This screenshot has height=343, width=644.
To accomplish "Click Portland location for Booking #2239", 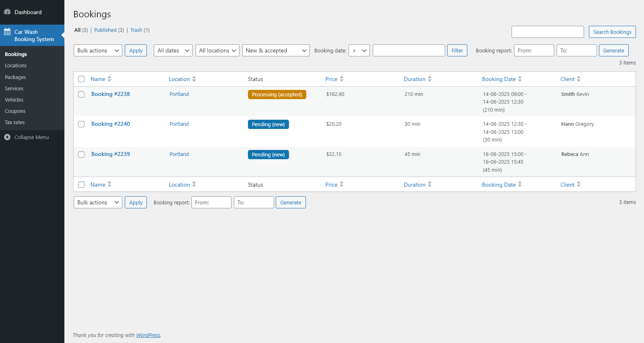I will point(179,154).
